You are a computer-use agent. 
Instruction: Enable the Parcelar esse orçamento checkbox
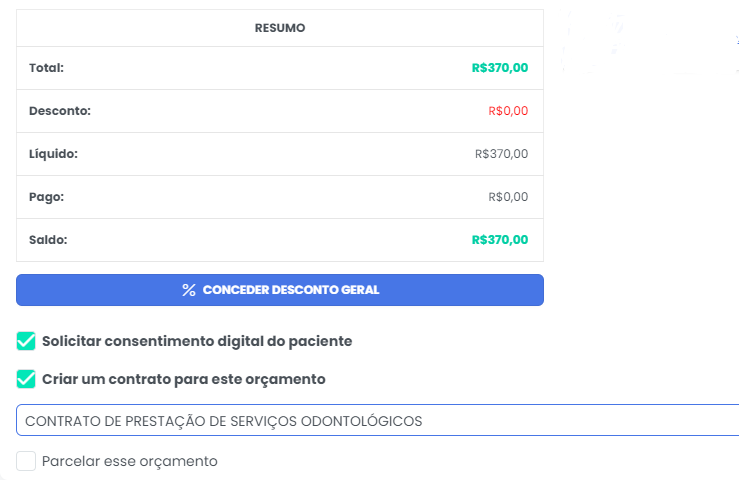click(x=27, y=461)
